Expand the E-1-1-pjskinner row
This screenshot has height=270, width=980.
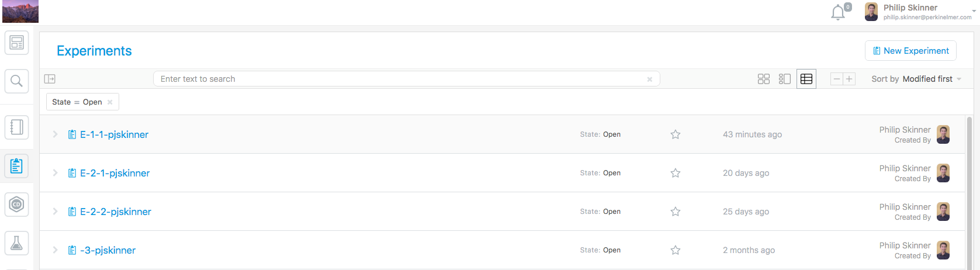coord(55,134)
